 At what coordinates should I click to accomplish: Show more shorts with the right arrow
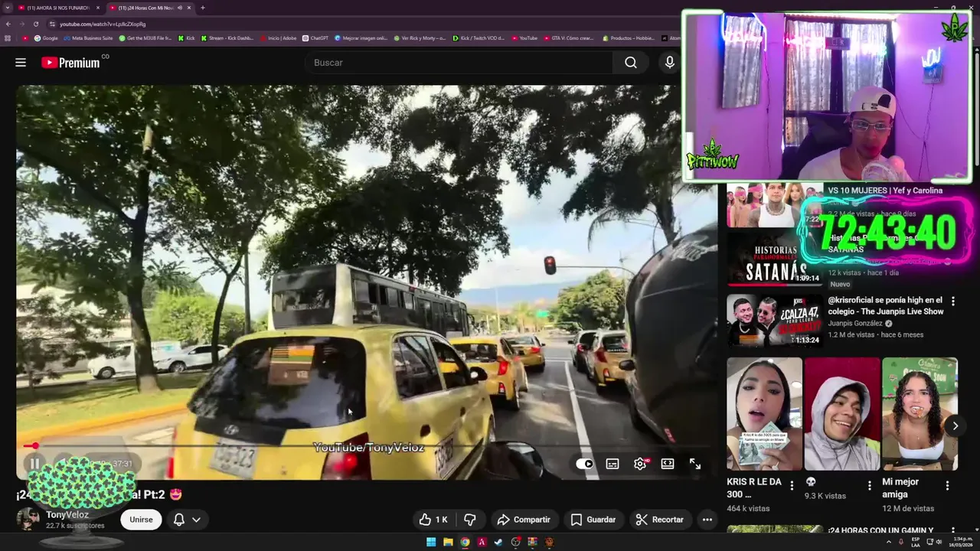coord(955,426)
